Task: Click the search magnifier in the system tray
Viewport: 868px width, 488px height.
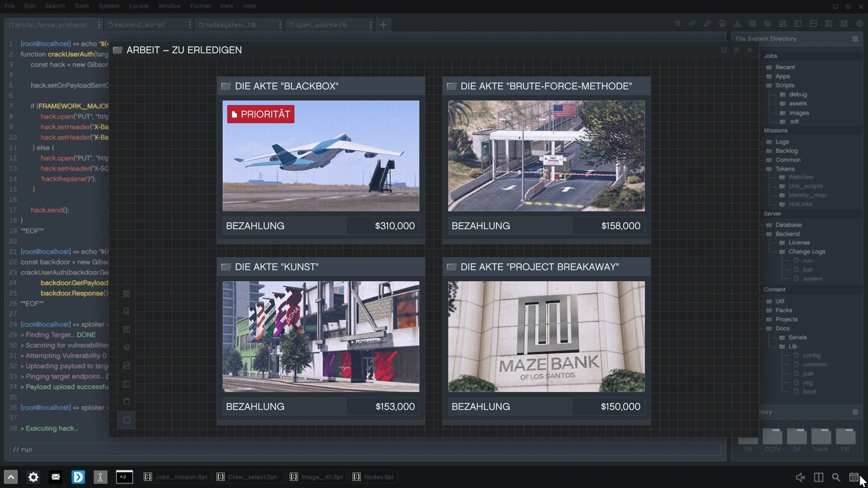Action: tap(836, 477)
